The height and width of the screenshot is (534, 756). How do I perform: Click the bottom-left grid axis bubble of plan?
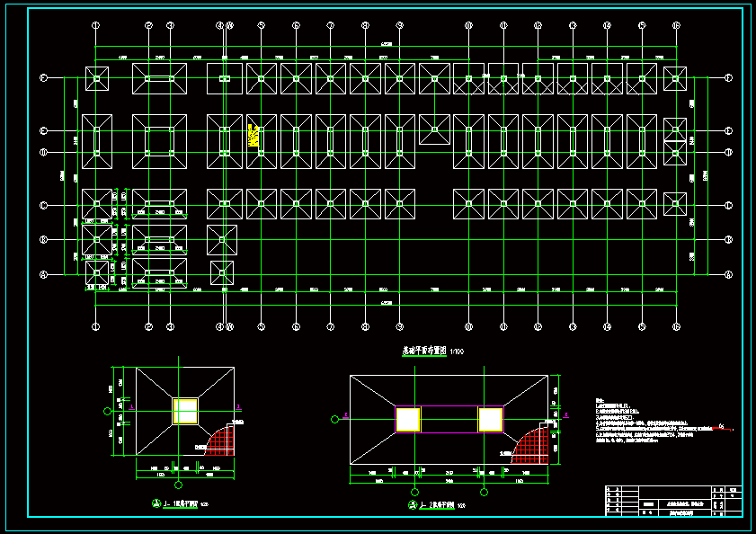[96, 326]
